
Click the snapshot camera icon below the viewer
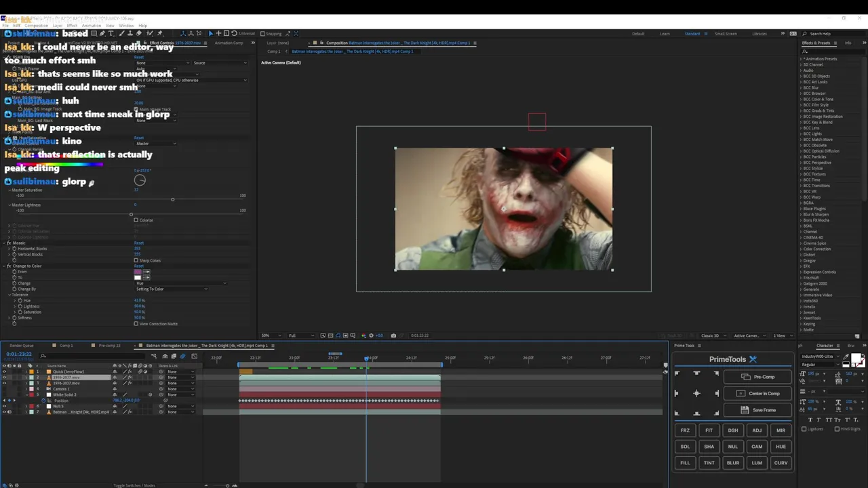(x=393, y=335)
